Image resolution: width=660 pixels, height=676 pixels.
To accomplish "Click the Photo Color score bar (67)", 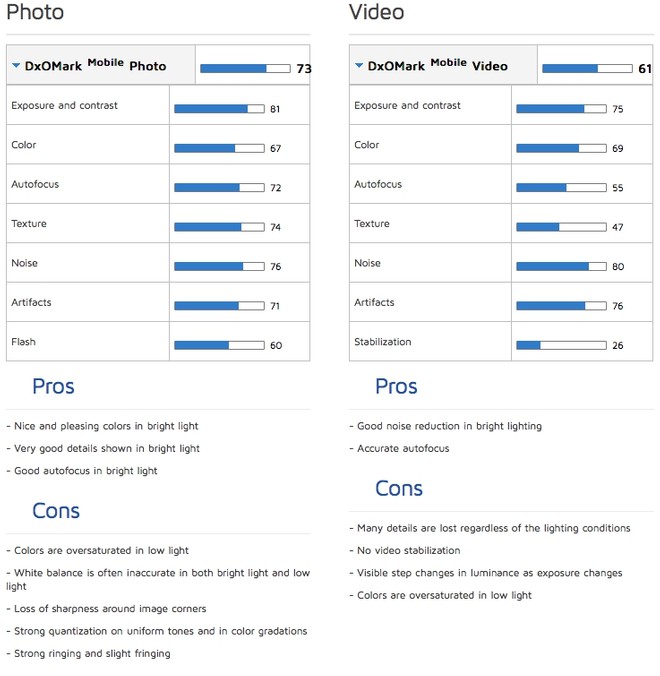I will [x=219, y=148].
